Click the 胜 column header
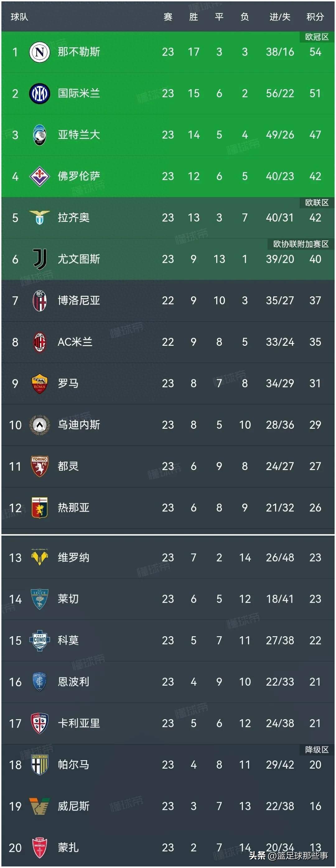The height and width of the screenshot is (868, 336). click(x=193, y=17)
